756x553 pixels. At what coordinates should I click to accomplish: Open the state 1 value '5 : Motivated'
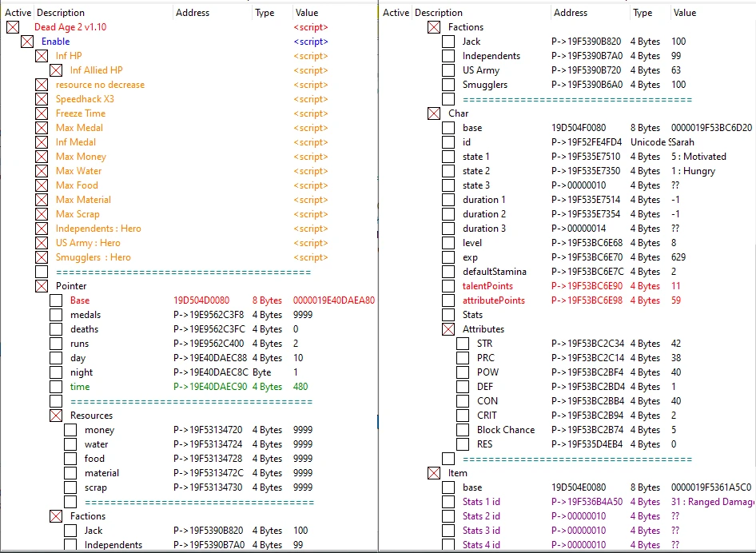[x=698, y=157]
